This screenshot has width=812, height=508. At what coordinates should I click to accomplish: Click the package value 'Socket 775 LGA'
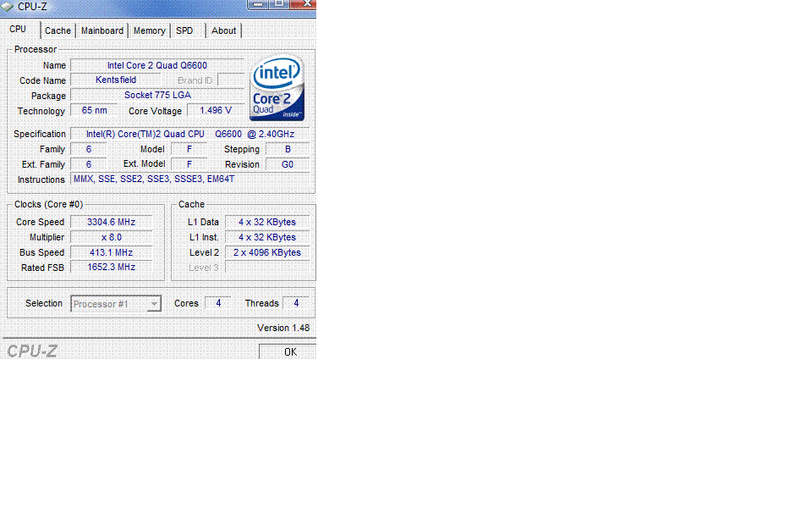pos(157,95)
